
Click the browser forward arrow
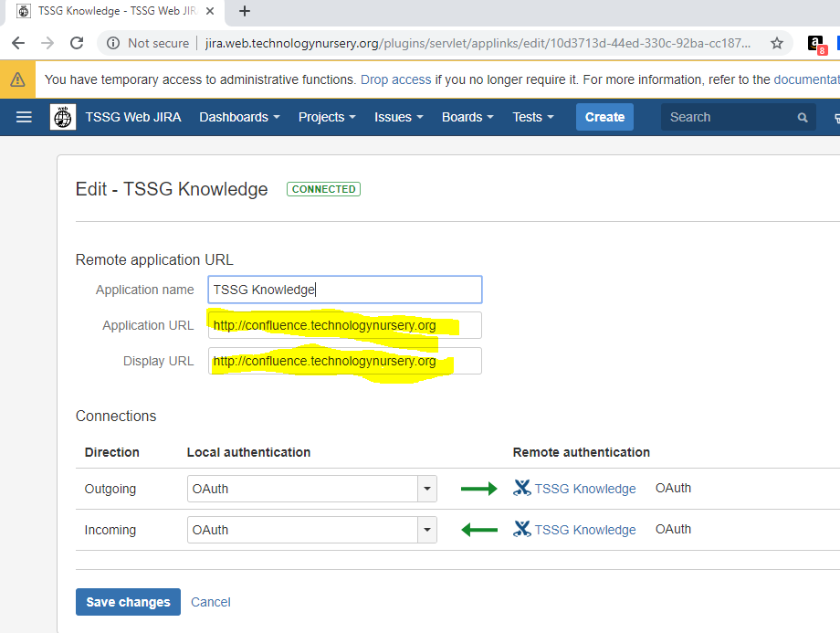point(47,43)
